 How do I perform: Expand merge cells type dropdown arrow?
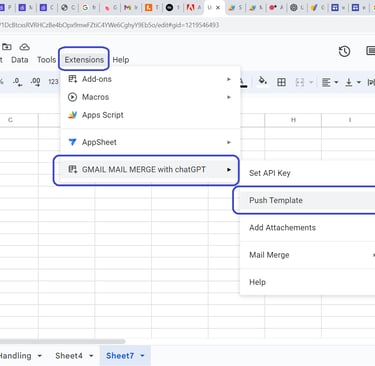(x=311, y=82)
